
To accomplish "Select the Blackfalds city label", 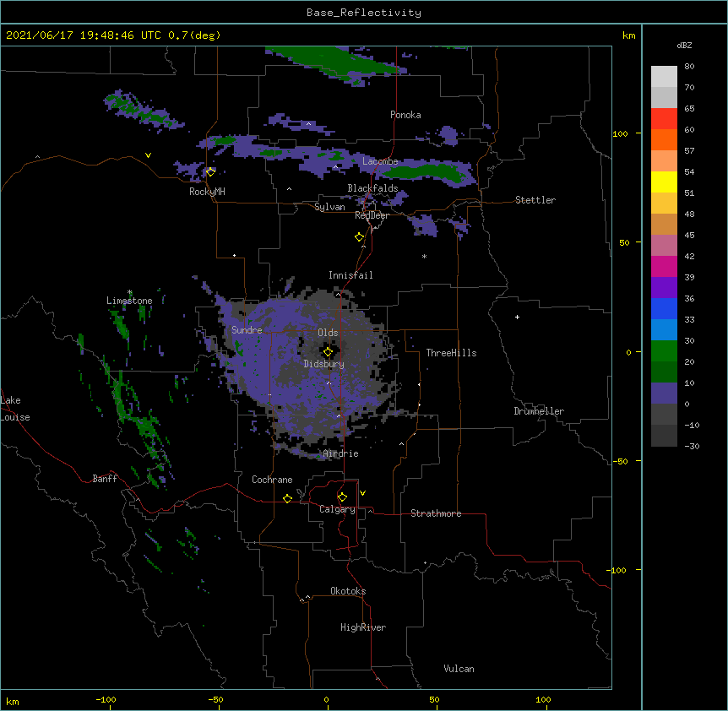I will [372, 188].
